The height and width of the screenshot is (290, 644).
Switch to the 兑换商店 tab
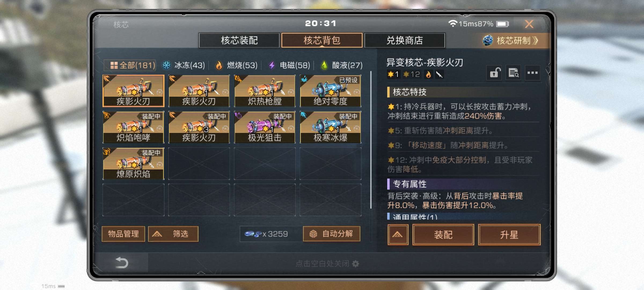(405, 41)
